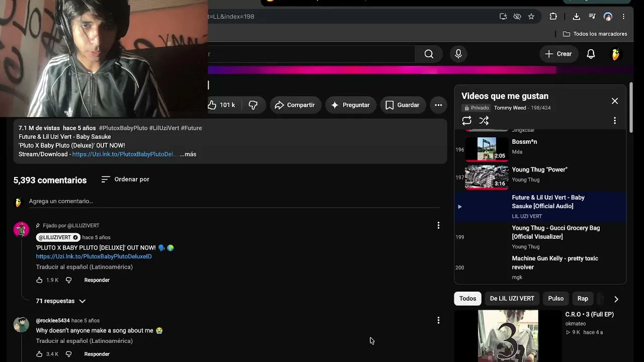Select the De LIL UZI VERT chip
Image resolution: width=644 pixels, height=362 pixels.
[512, 299]
